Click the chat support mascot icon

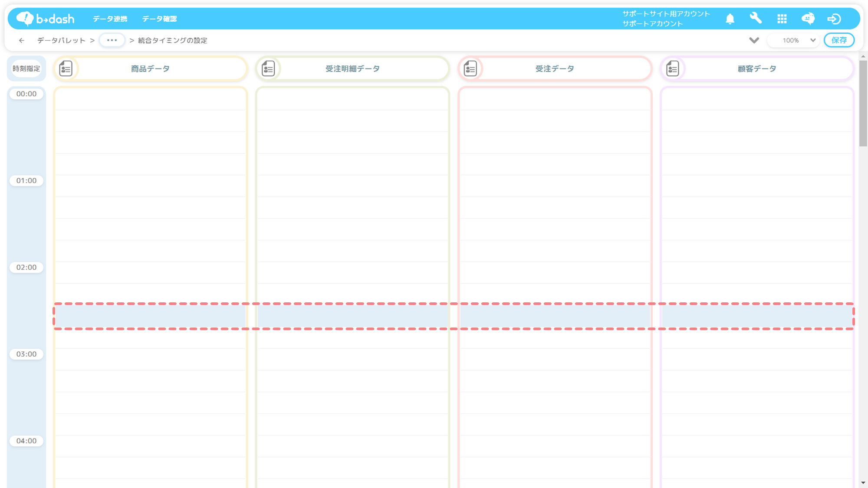point(808,19)
